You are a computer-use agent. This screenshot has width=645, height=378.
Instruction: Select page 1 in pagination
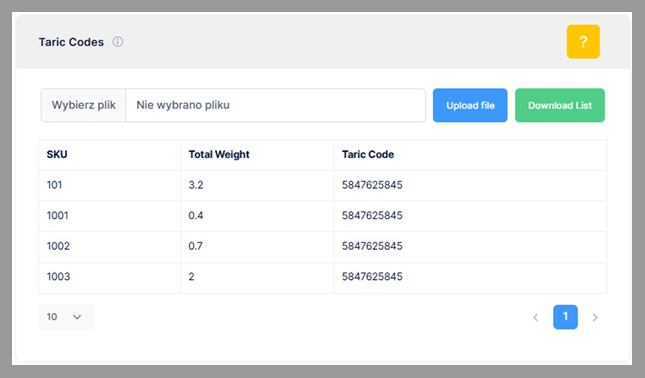click(565, 317)
